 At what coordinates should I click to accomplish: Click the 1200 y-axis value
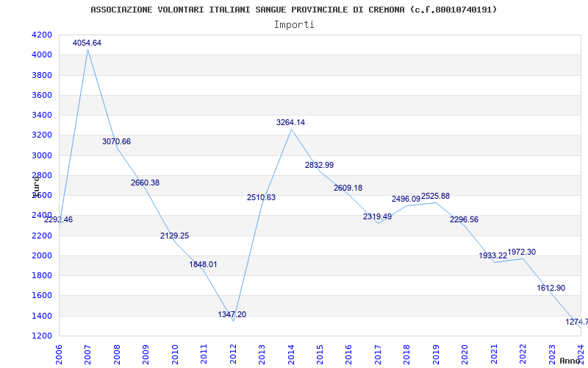pyautogui.click(x=43, y=336)
